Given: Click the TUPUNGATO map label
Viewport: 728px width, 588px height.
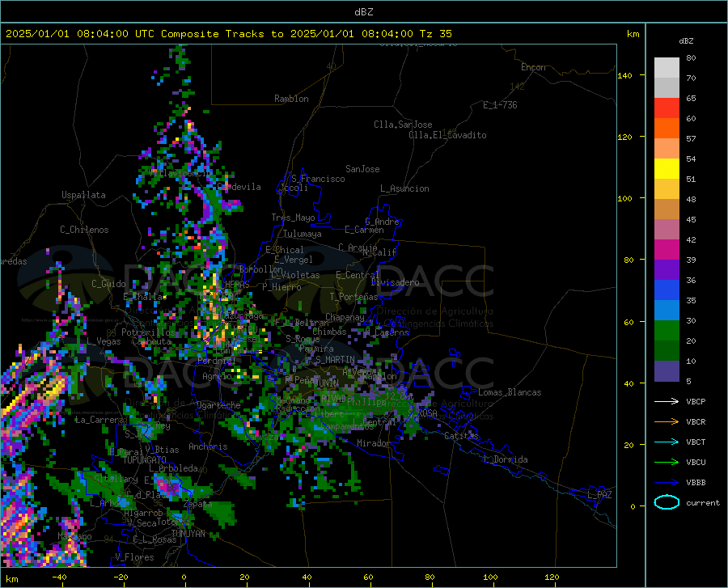Looking at the screenshot, I should coord(145,460).
